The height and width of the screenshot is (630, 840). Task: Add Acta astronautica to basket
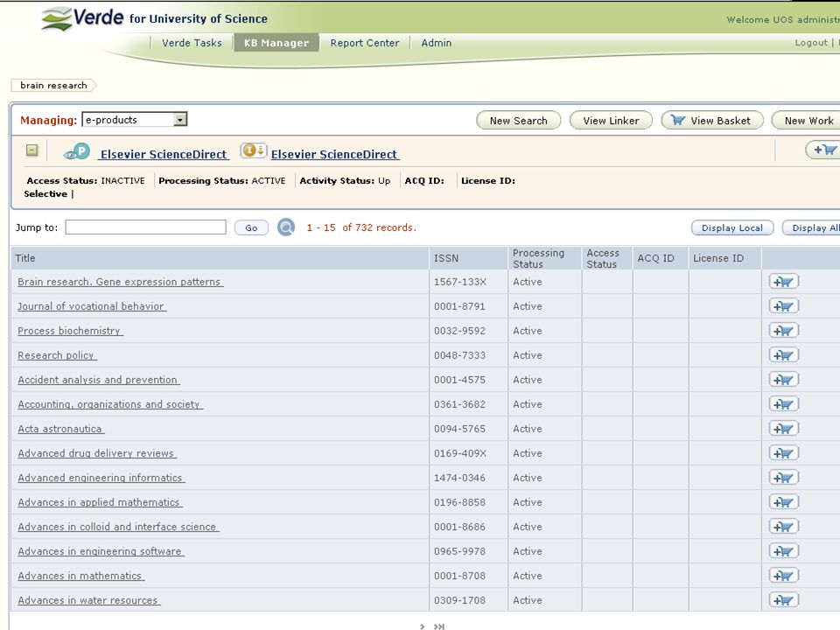[x=784, y=429]
